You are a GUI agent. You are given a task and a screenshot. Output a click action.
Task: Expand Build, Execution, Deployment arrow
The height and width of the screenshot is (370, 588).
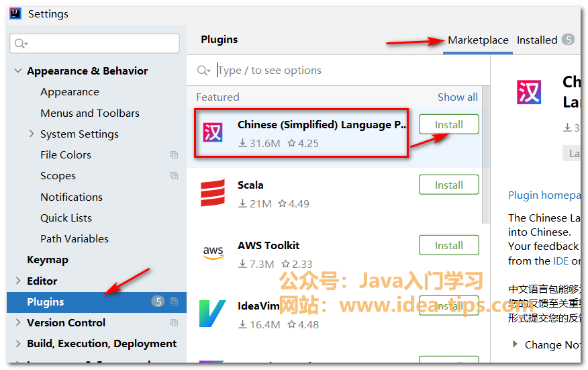point(18,343)
